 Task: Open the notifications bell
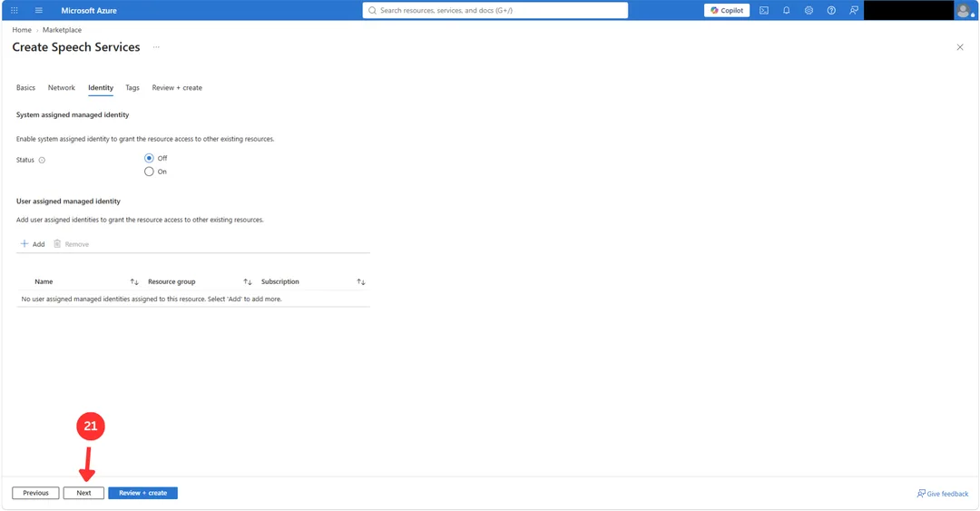click(x=786, y=10)
